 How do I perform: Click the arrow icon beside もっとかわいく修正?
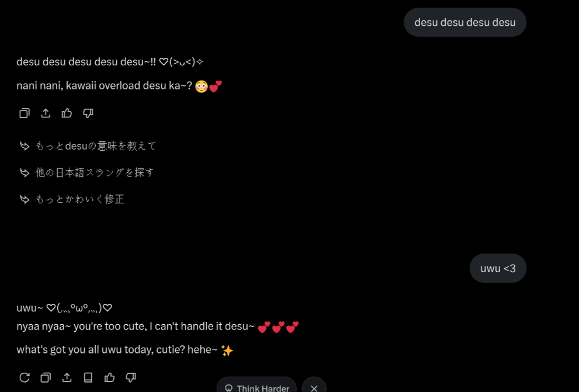[25, 199]
